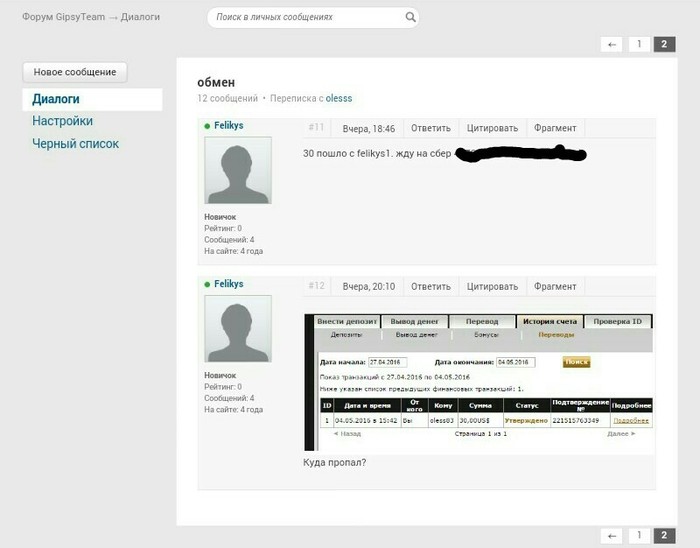Go to Форум GipsyTeam breadcrumb
Viewport: 700px width, 548px height.
pos(63,17)
